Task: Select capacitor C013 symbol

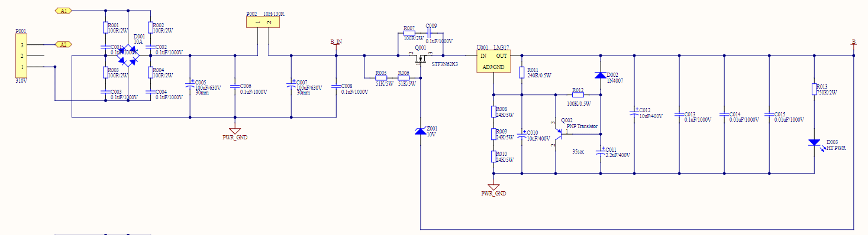Action: [x=679, y=115]
